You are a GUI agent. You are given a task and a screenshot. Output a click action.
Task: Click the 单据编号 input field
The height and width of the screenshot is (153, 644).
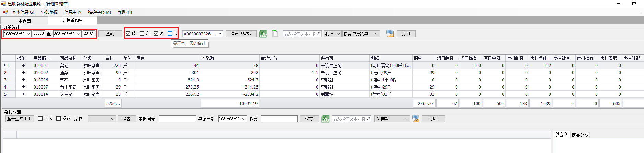coord(177,119)
